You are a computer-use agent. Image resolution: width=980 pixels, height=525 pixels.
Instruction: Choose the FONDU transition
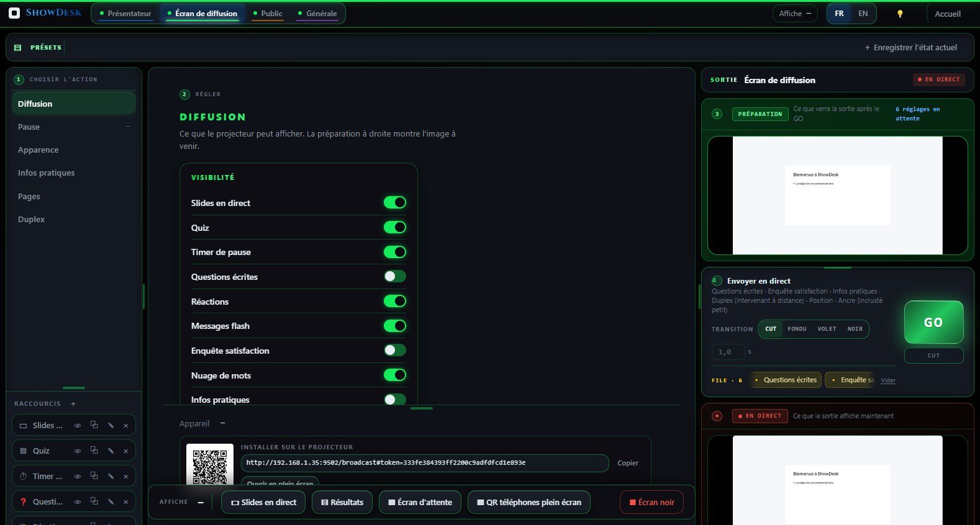(x=797, y=329)
